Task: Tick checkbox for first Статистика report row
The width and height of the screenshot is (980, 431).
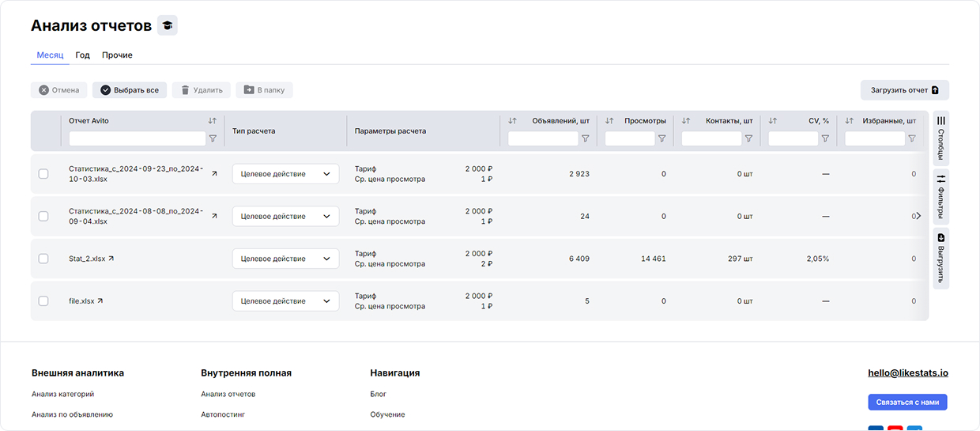Action: click(x=43, y=174)
